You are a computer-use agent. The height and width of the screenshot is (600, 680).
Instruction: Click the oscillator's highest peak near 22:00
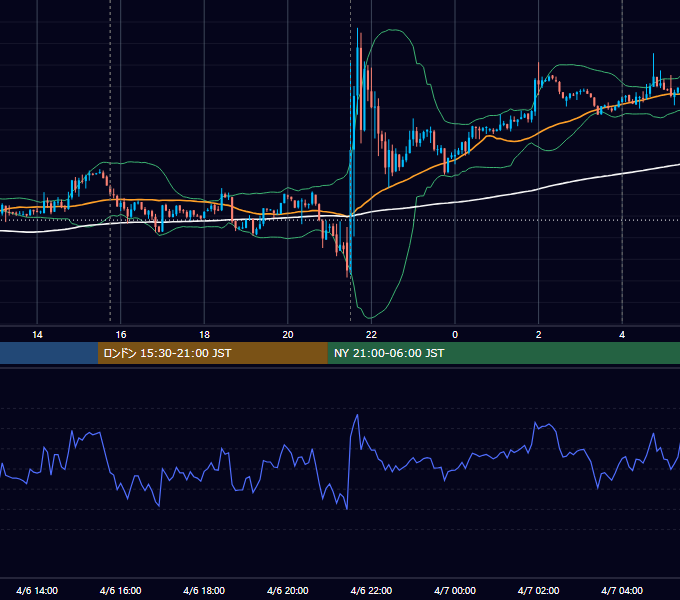coord(357,416)
